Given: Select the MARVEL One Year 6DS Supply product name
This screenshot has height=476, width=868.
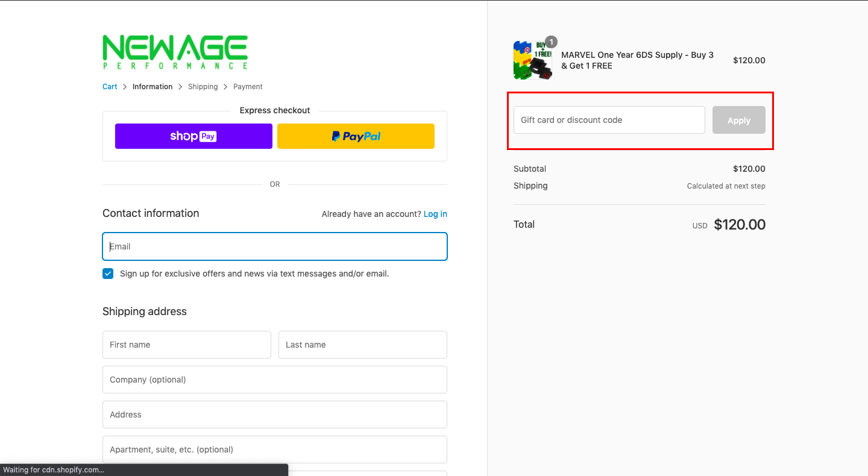Looking at the screenshot, I should [x=637, y=60].
